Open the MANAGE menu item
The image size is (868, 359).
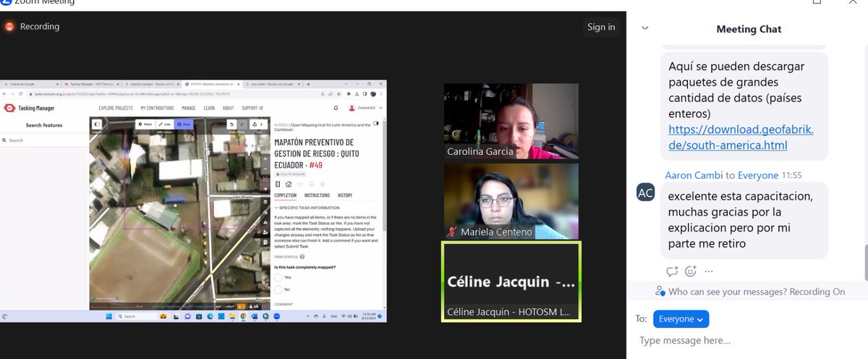(189, 109)
